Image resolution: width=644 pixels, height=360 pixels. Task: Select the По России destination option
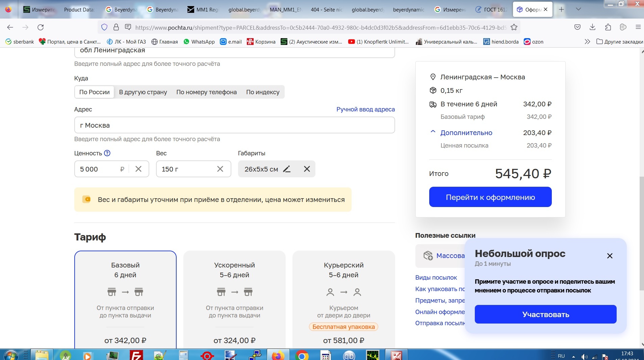(x=94, y=92)
